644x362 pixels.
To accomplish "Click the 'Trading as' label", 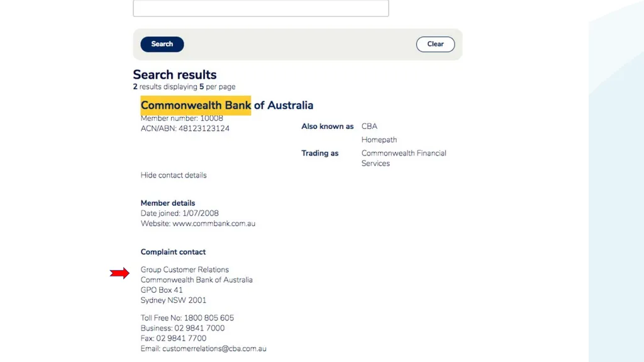I will tap(320, 153).
